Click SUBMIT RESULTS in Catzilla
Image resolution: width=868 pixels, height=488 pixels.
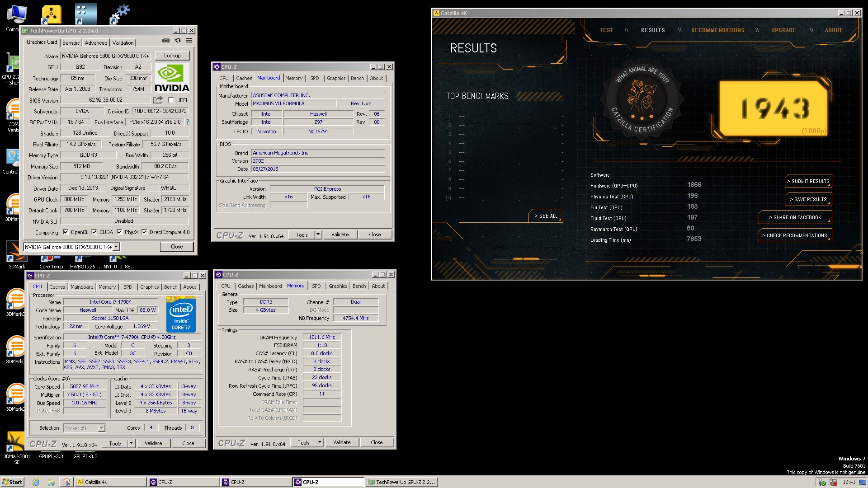click(808, 181)
